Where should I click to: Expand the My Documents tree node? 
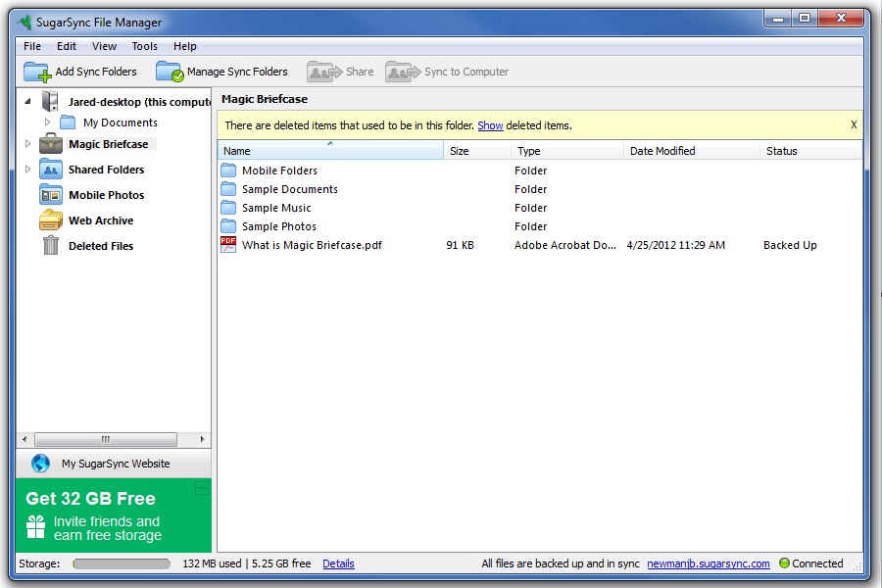[x=47, y=122]
